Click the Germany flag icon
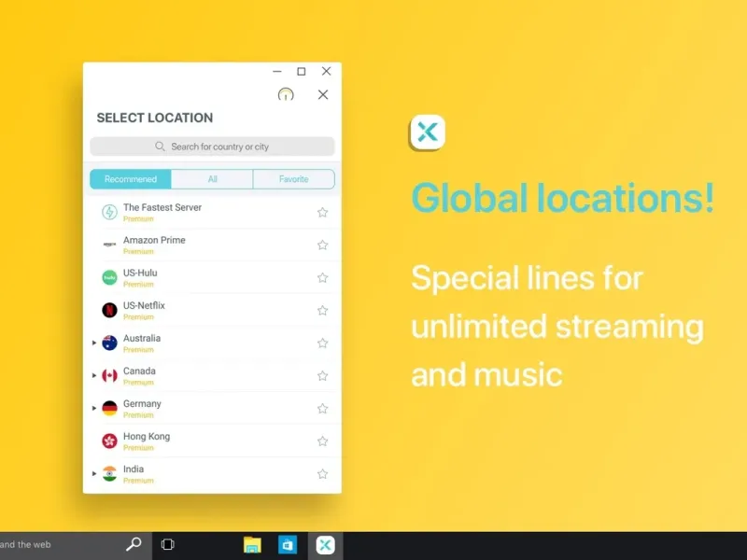Image resolution: width=747 pixels, height=560 pixels. coord(109,408)
